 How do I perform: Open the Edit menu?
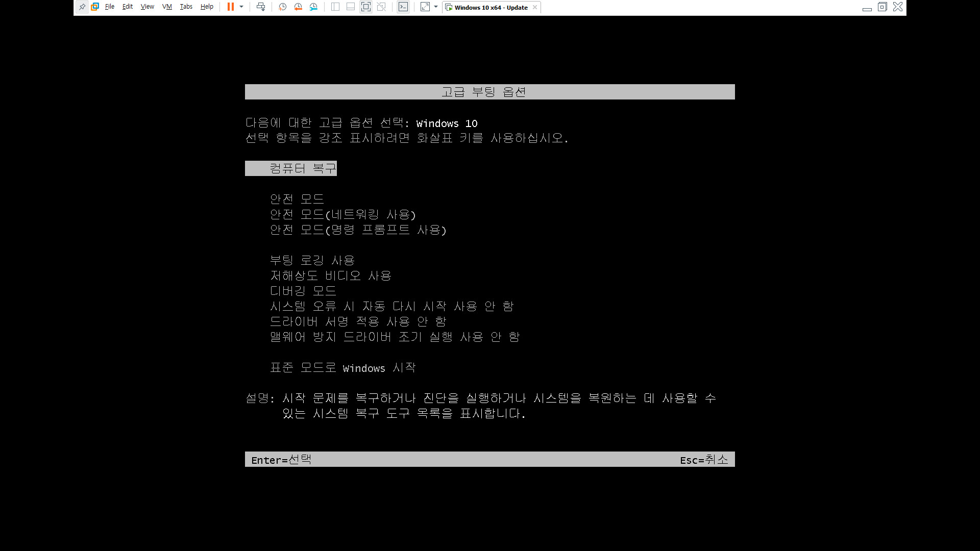[128, 7]
